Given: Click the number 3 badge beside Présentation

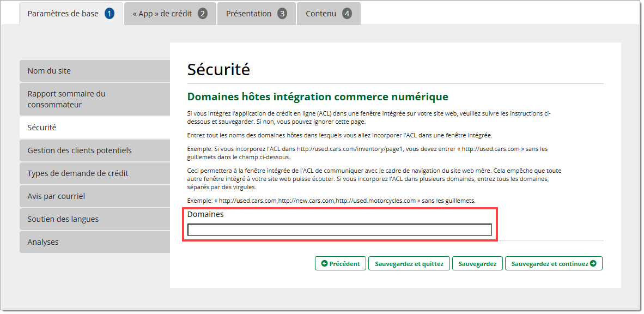Looking at the screenshot, I should click(x=282, y=14).
